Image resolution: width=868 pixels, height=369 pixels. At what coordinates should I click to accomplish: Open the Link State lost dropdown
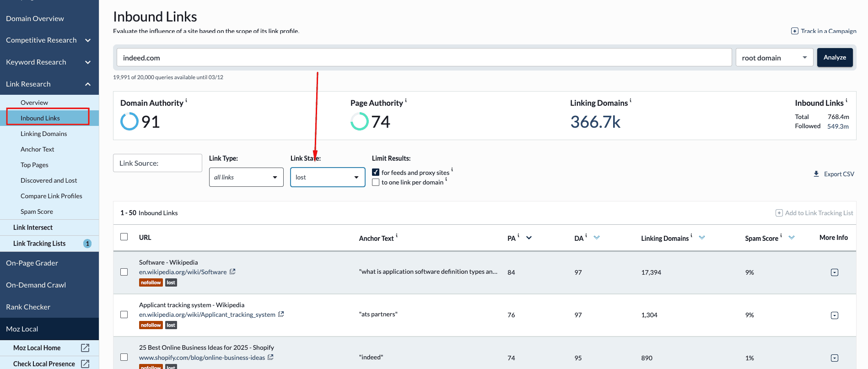tap(328, 177)
